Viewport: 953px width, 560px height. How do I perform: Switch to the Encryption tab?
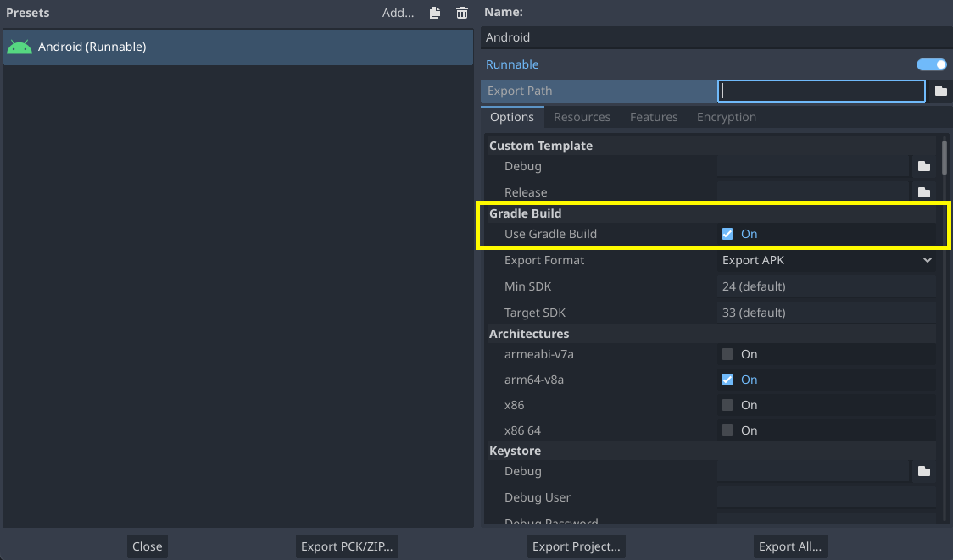[726, 117]
